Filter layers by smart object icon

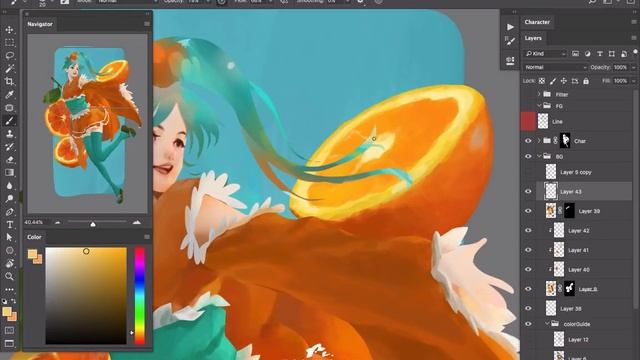pyautogui.click(x=624, y=53)
